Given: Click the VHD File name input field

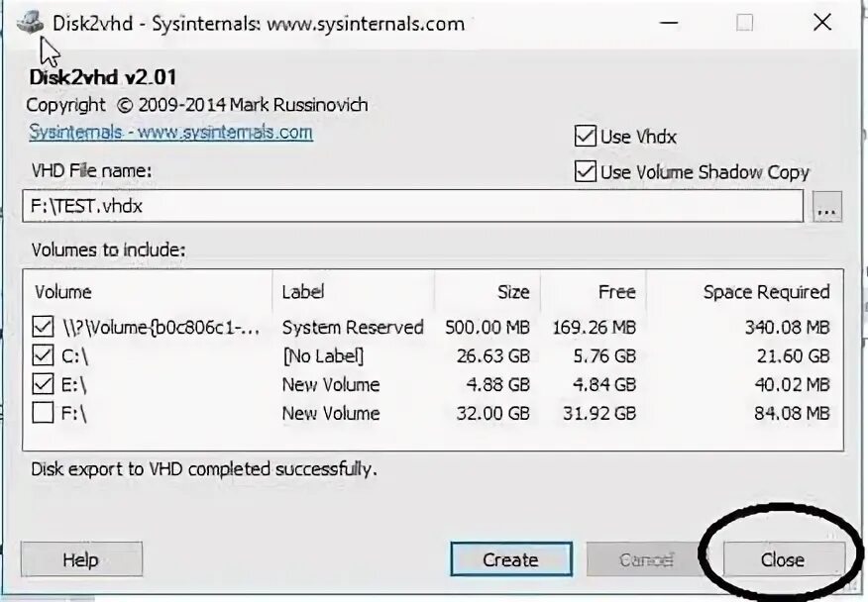Looking at the screenshot, I should coord(412,206).
